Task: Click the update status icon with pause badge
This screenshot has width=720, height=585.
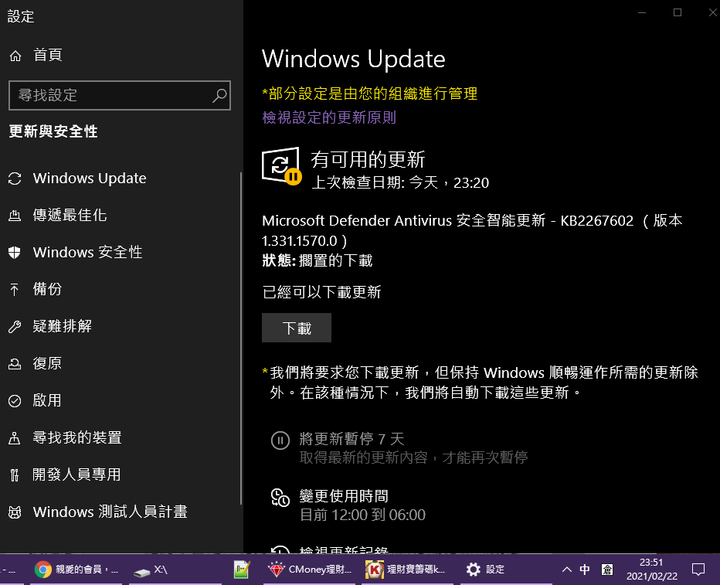Action: 281,166
